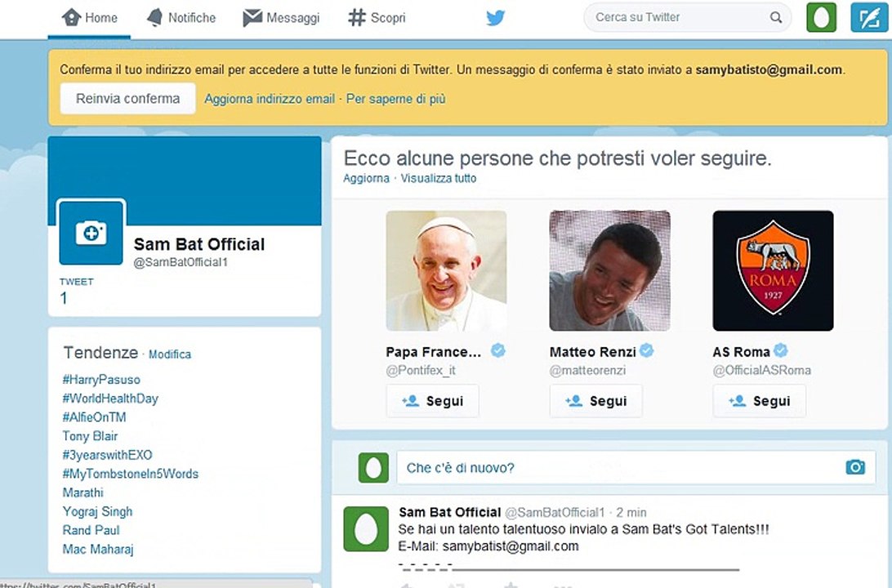The image size is (892, 588).
Task: Add a profile photo via camera icon
Action: (x=91, y=233)
